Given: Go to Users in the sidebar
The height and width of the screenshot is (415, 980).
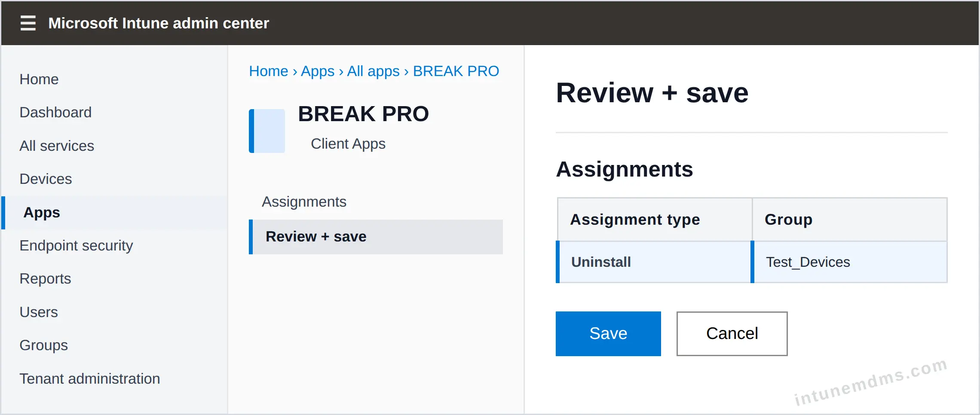Looking at the screenshot, I should coord(39,312).
